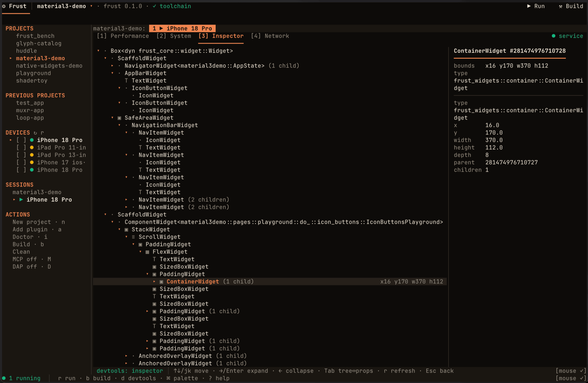Click the FlexWidget box icon
Screen dimensions: 588x383
pyautogui.click(x=147, y=252)
